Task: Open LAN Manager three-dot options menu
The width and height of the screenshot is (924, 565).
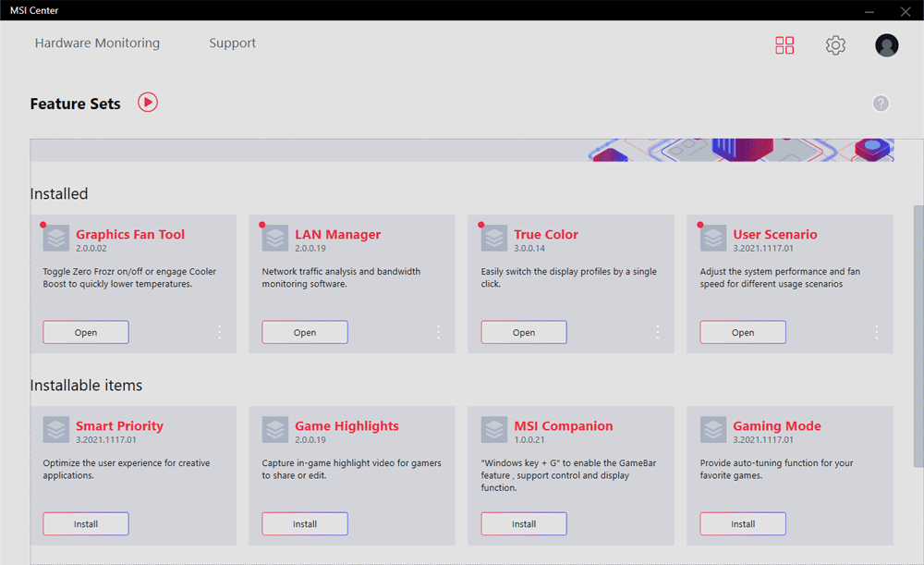Action: (438, 332)
